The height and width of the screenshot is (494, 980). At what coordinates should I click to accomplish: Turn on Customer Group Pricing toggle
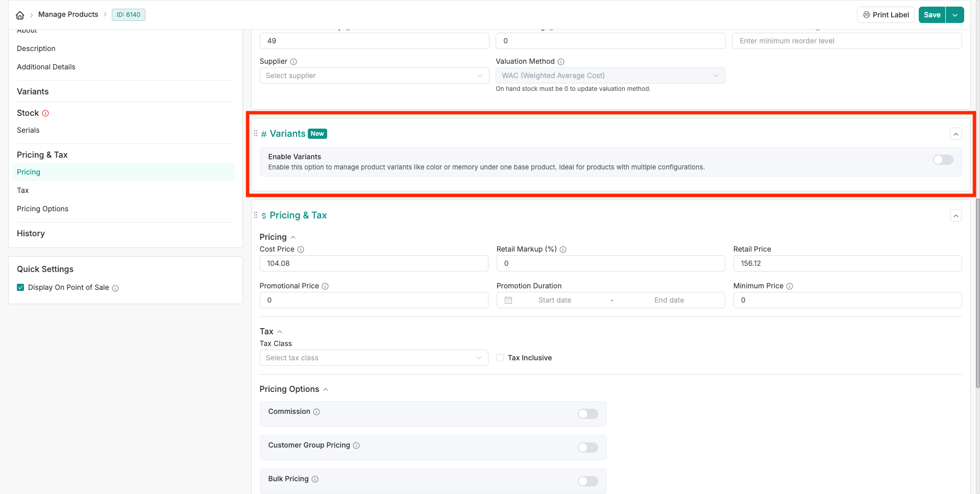click(x=587, y=448)
